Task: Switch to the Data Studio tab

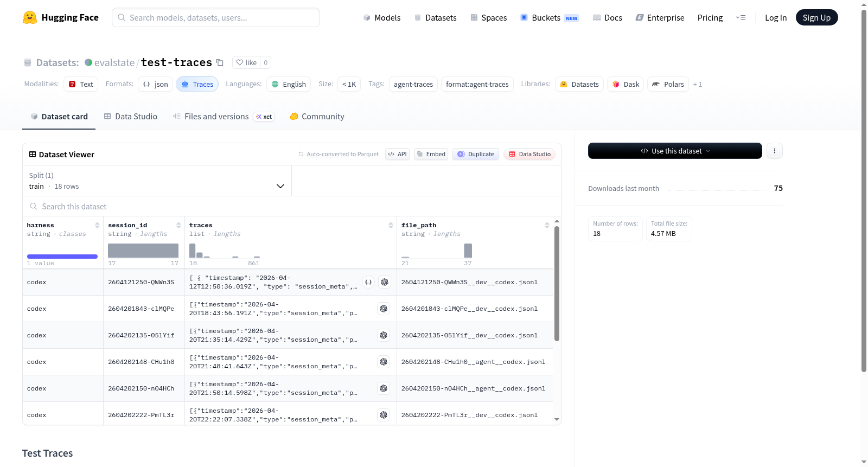Action: tap(131, 117)
